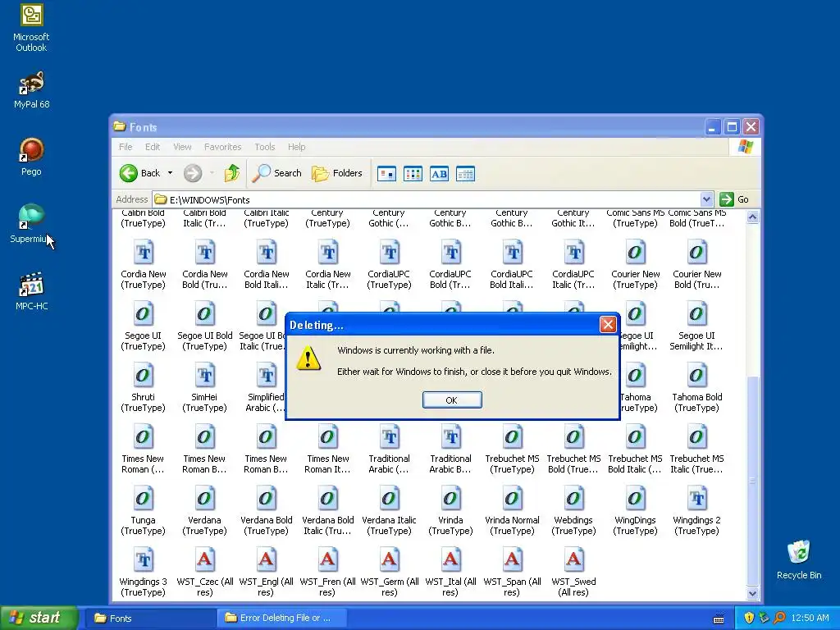Open the MPC-HC desktop shortcut
The width and height of the screenshot is (840, 630).
point(31,291)
